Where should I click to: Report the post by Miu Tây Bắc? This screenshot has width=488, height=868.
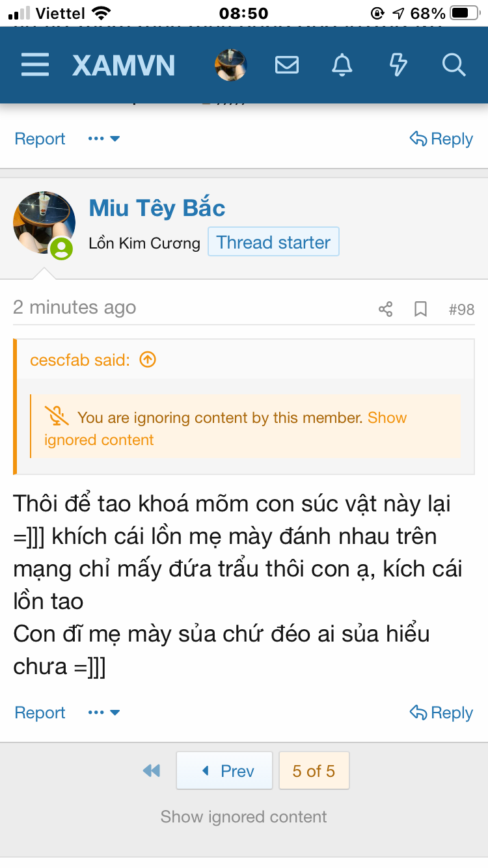(x=40, y=712)
